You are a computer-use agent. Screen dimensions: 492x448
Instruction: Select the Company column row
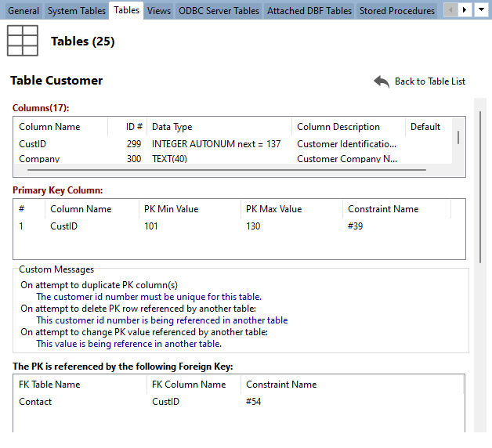(233, 159)
